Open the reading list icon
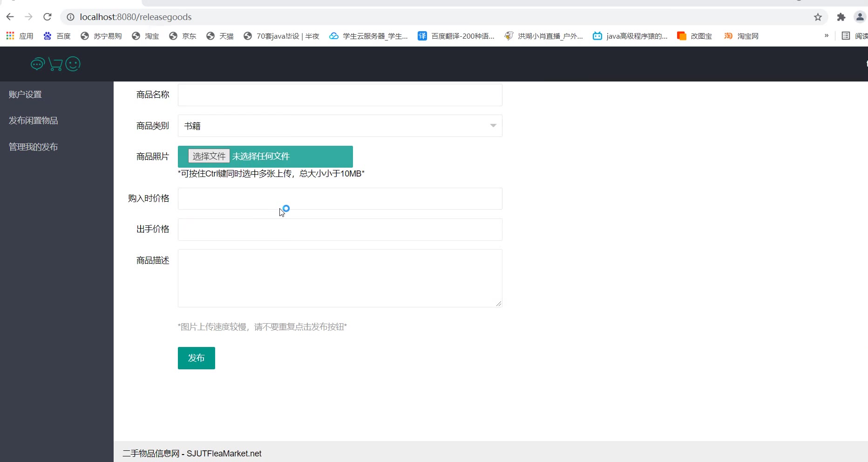 coord(846,36)
